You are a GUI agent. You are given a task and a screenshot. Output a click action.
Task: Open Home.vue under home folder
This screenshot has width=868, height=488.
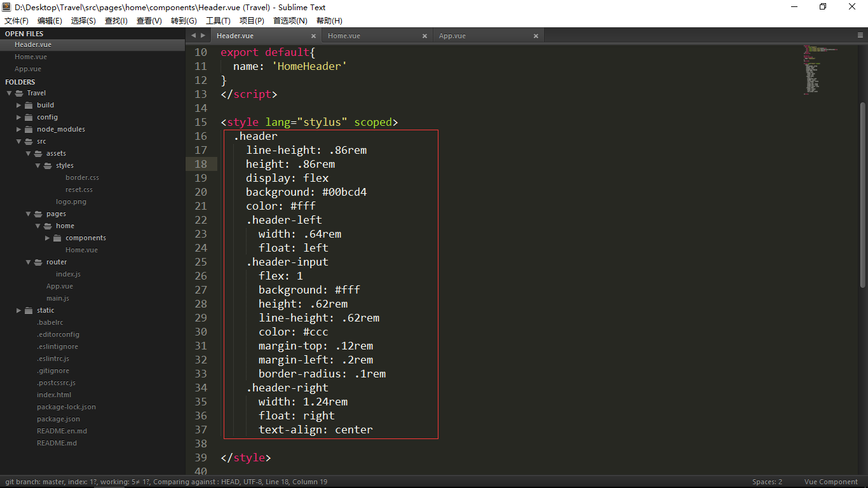(x=81, y=250)
